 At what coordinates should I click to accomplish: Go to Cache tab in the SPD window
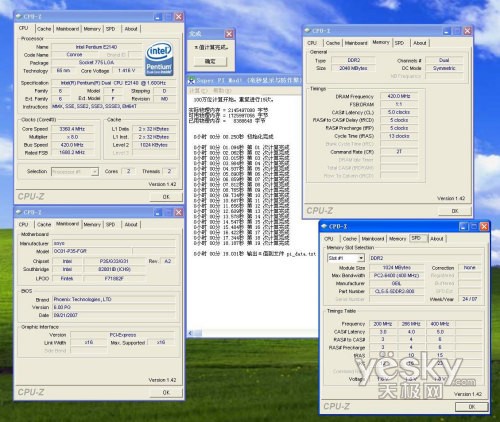tap(349, 239)
